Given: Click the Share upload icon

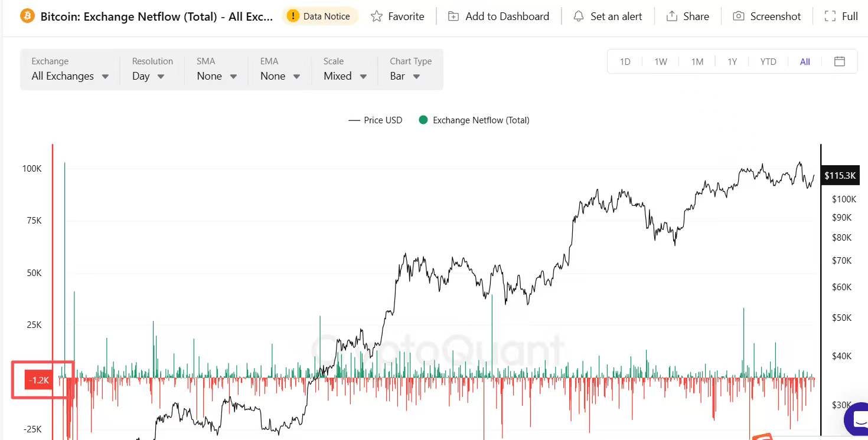Looking at the screenshot, I should tap(671, 17).
